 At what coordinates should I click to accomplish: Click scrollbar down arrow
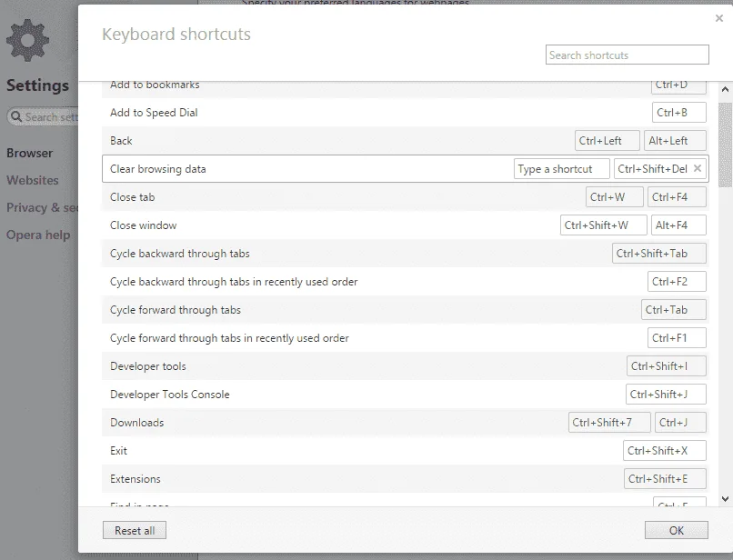click(725, 499)
